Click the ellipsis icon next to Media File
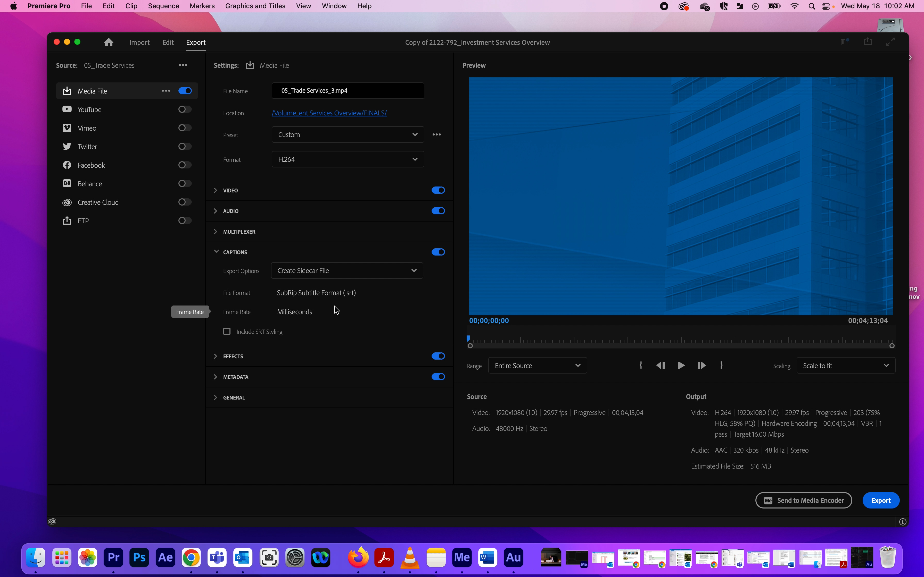The image size is (924, 577). (x=166, y=90)
